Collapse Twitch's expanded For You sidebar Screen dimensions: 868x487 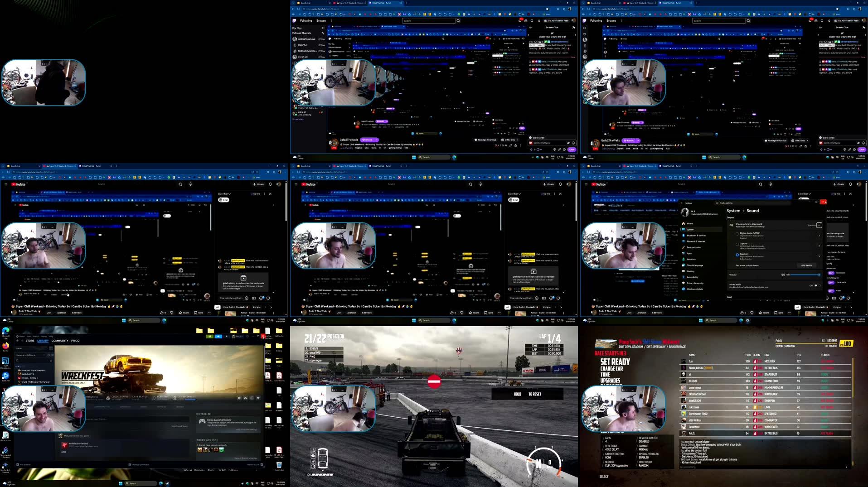click(323, 28)
